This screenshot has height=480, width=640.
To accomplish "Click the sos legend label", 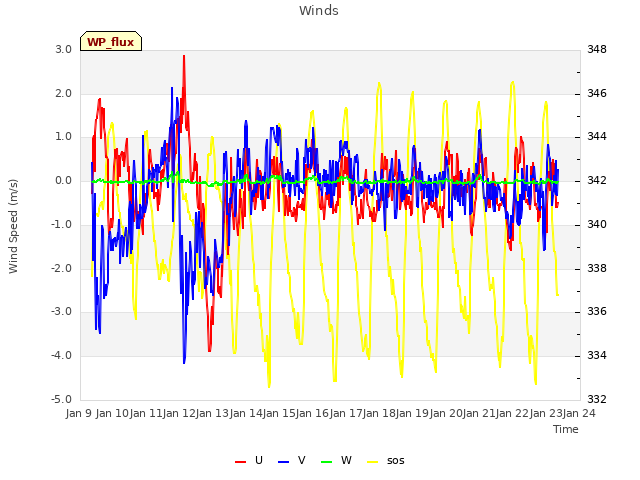I will (396, 461).
